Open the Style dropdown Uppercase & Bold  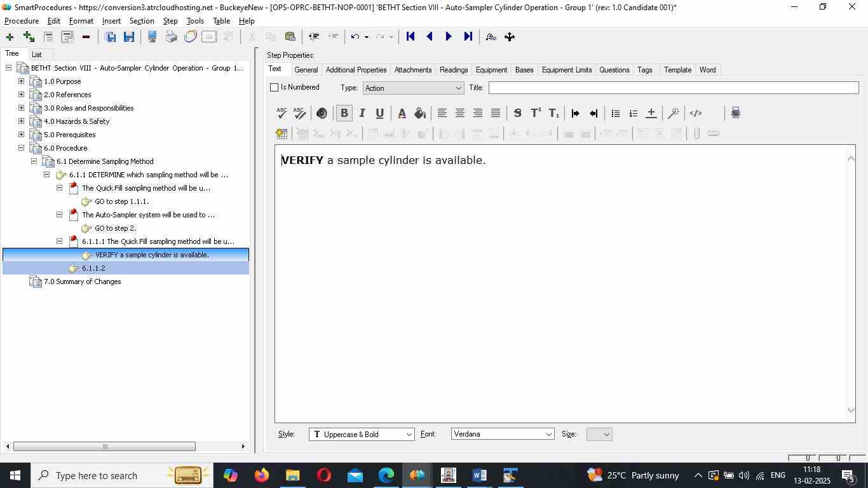362,435
